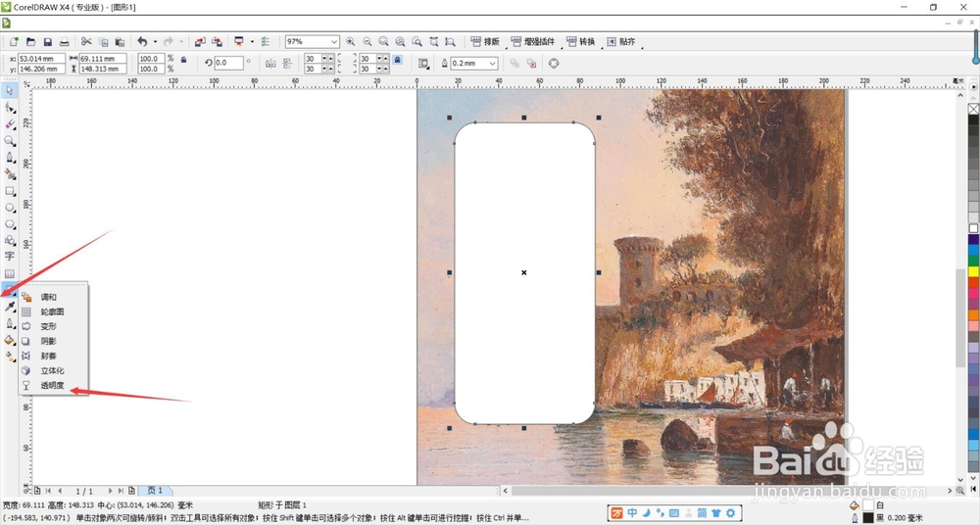
Task: Select the Text tool (字)
Action: [x=10, y=257]
